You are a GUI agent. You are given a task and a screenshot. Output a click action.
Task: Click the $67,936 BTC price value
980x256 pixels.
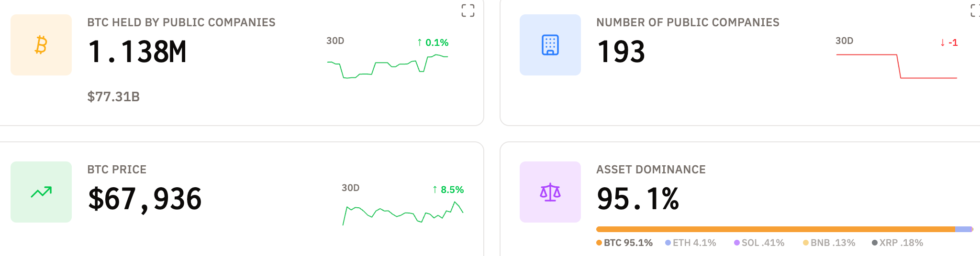pos(145,199)
